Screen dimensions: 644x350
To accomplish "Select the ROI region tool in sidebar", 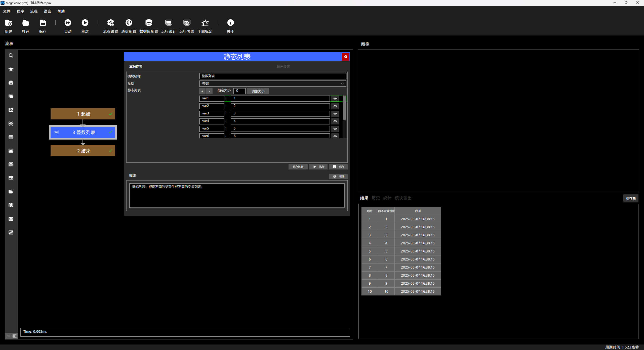I will (x=11, y=96).
